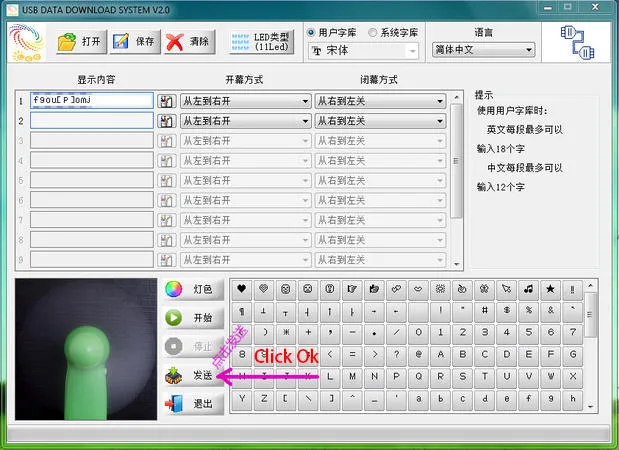The image size is (619, 450).
Task: Open the image picker icon for row 2
Action: pos(167,121)
